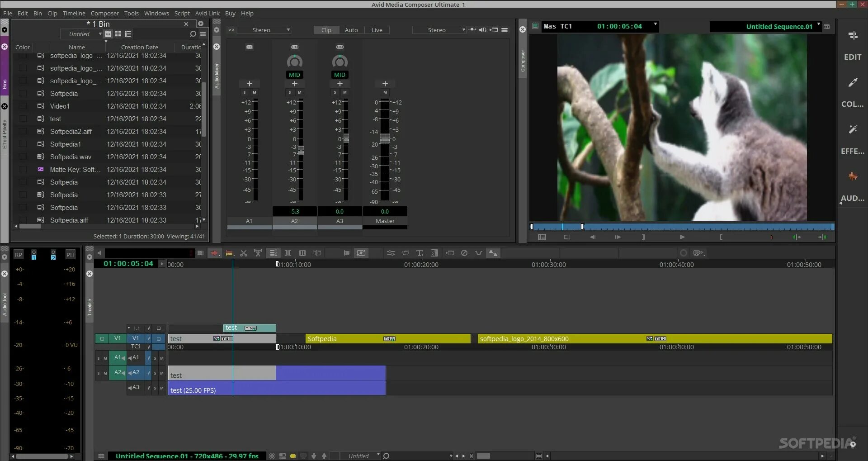868x461 pixels.
Task: Open the timeline view Untitled dropdown at bottom
Action: [360, 456]
